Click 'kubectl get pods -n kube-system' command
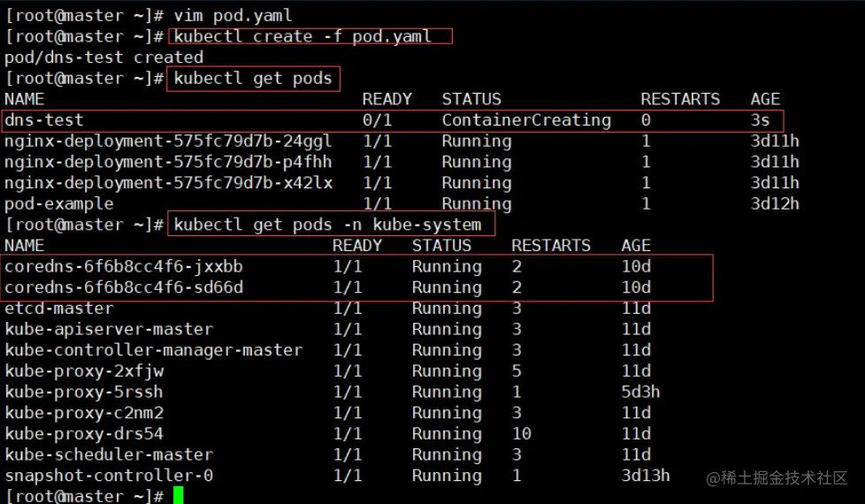The height and width of the screenshot is (504, 865). [327, 225]
